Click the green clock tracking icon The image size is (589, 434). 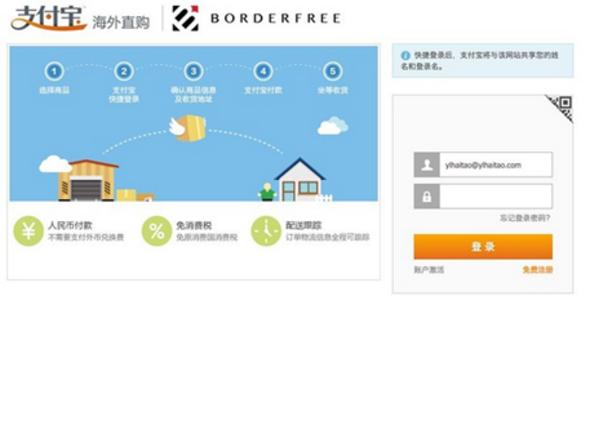[x=266, y=231]
